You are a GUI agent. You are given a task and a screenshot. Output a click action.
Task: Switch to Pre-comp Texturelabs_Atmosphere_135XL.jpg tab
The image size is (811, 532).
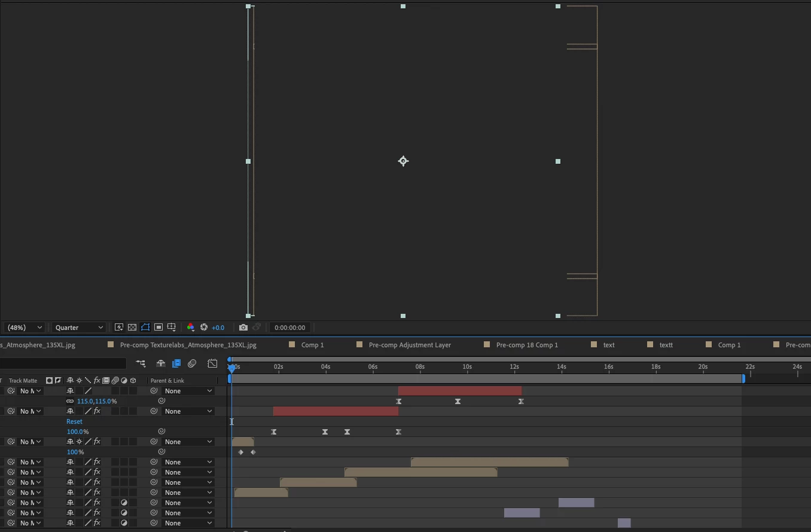click(x=188, y=345)
